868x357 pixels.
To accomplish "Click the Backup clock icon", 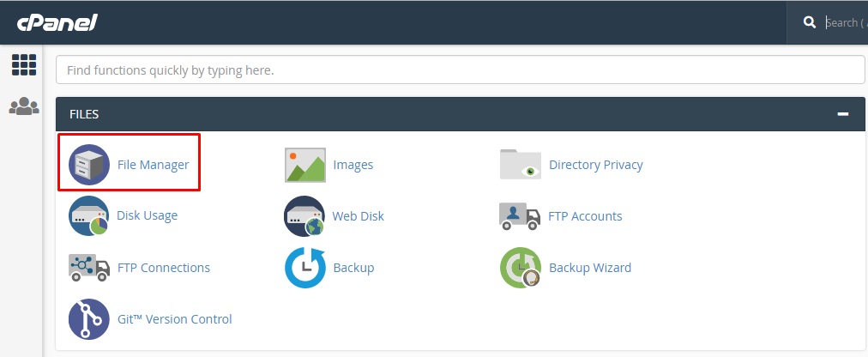I will pos(305,268).
